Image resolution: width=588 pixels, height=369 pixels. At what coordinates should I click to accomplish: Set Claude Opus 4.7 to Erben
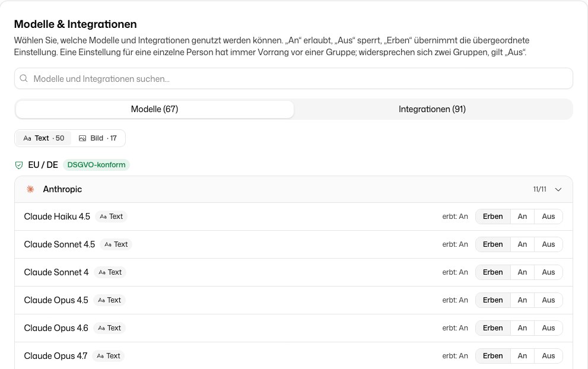tap(492, 356)
